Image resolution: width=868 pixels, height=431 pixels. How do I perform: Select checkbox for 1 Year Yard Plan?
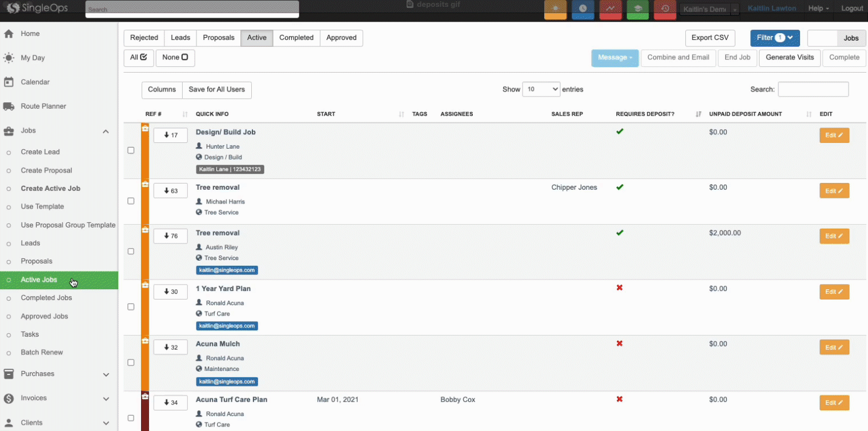(x=131, y=307)
